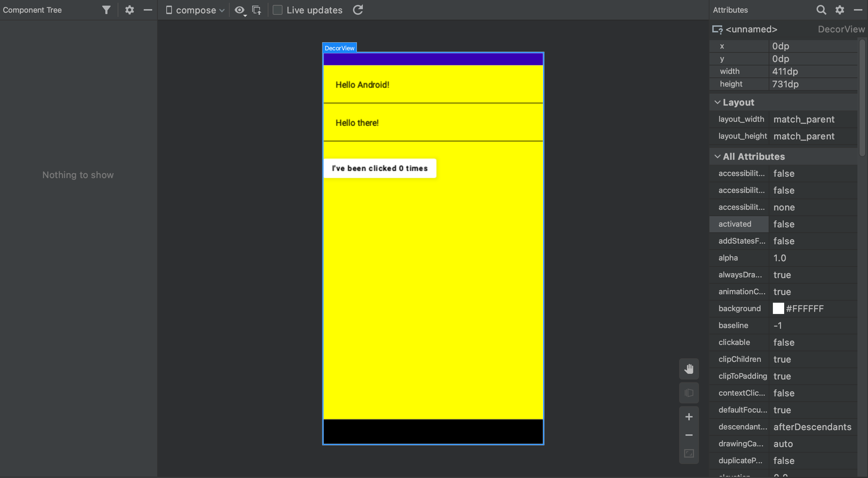Click the filter icon in Component Tree
Viewport: 868px width, 478px height.
(x=106, y=10)
